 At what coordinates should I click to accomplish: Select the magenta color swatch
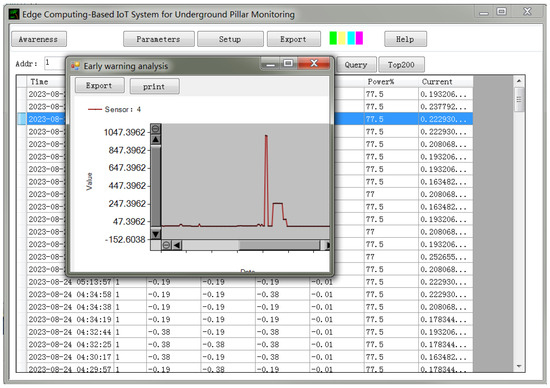(x=359, y=38)
